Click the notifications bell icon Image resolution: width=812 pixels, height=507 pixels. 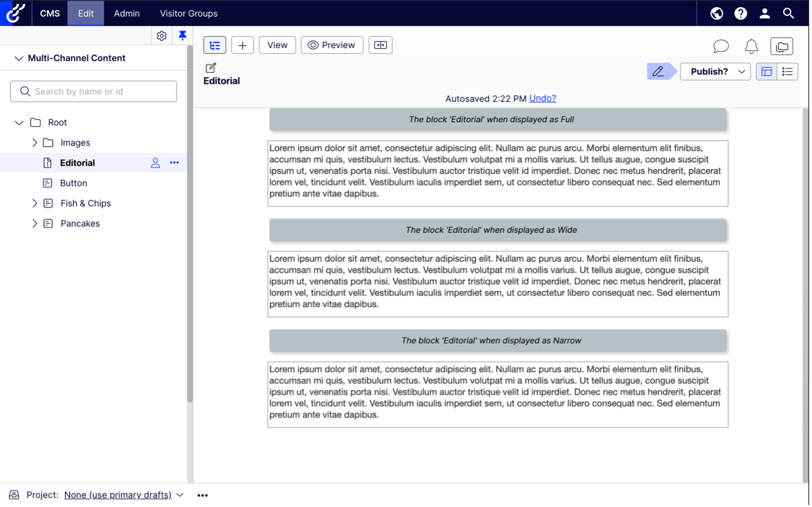tap(751, 46)
